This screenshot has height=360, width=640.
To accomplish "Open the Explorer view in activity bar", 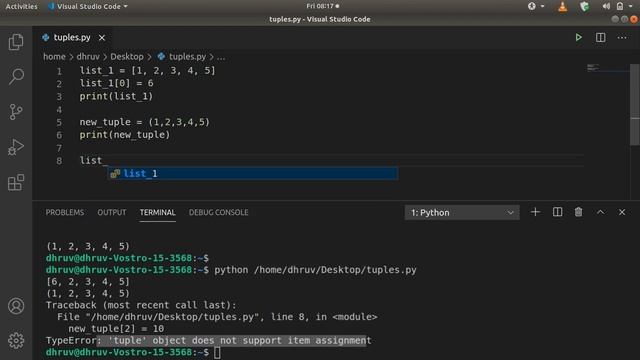I will point(16,42).
